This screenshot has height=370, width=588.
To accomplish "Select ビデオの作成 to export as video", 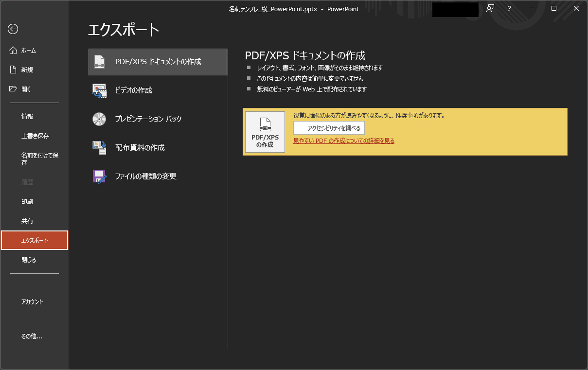I will (x=157, y=90).
